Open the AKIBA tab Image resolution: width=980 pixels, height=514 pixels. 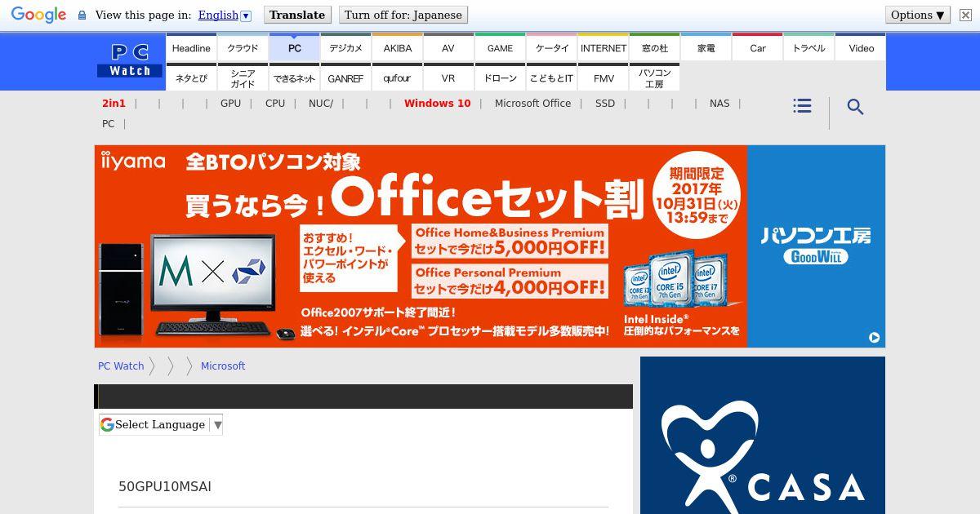click(397, 47)
